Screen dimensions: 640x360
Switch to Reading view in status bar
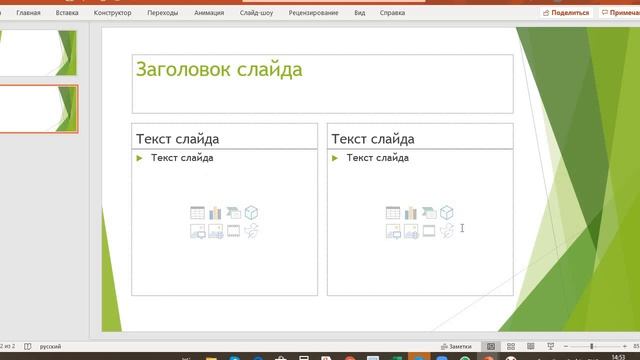[531, 347]
